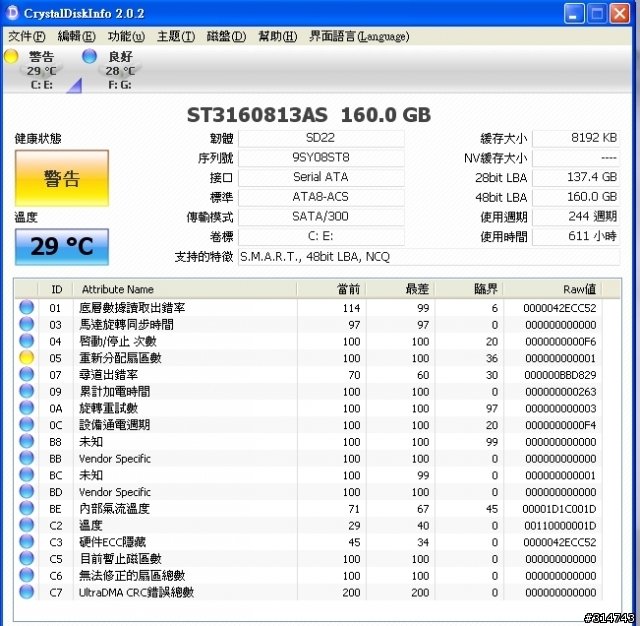
Task: Click the 臨界 column header
Action: coord(469,289)
